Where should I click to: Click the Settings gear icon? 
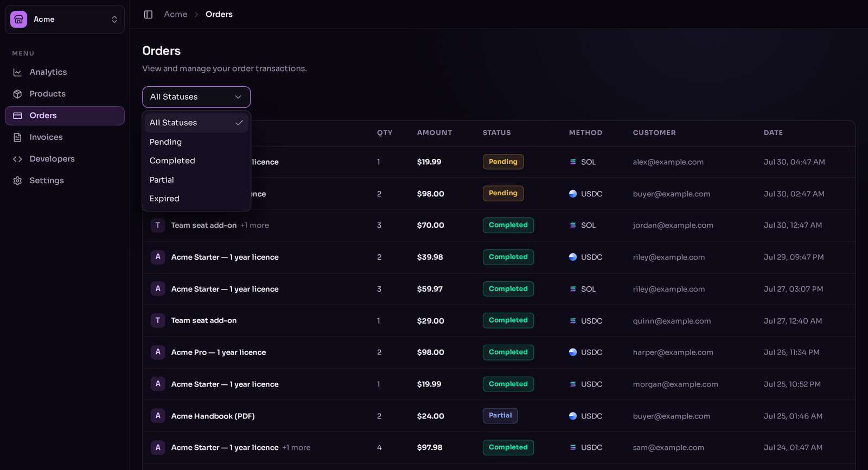click(x=17, y=181)
